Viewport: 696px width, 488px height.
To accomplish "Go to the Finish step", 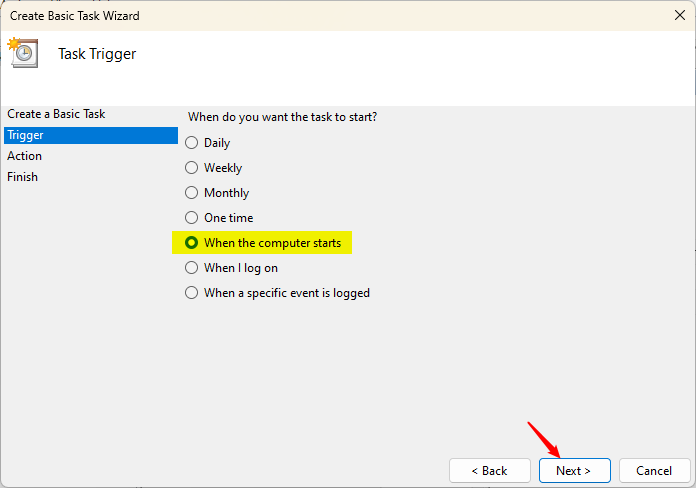I will click(x=22, y=177).
